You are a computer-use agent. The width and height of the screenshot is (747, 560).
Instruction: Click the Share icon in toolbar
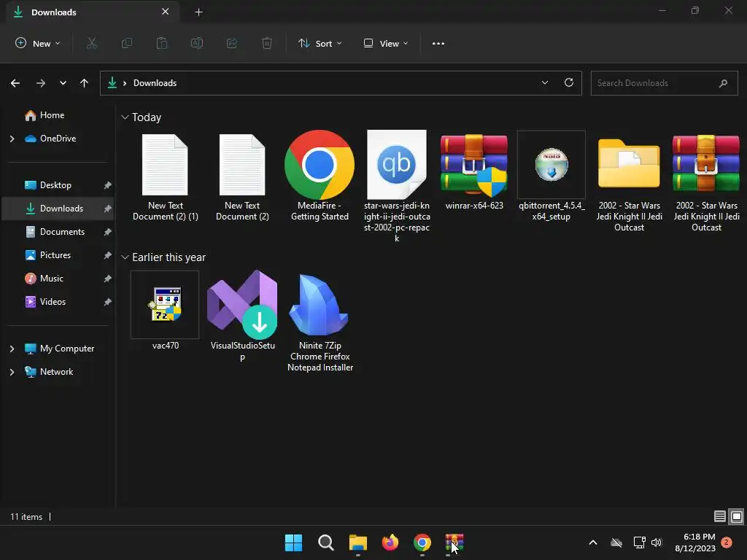[x=232, y=43]
